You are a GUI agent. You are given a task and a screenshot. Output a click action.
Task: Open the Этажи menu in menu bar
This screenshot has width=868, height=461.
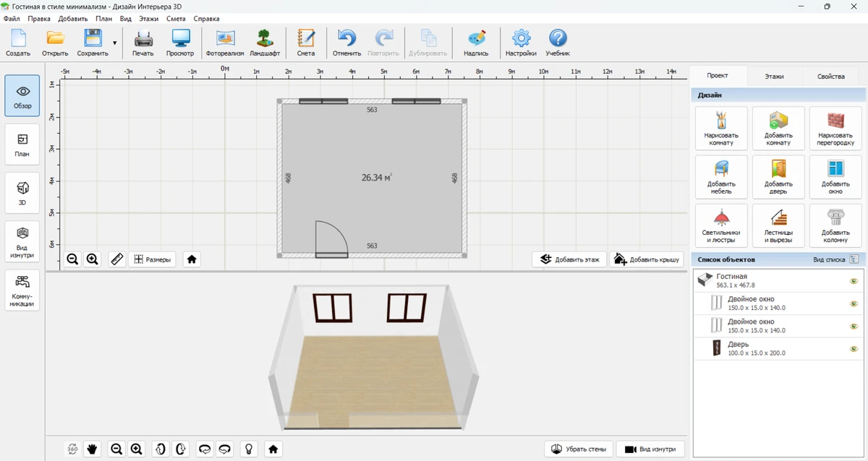pyautogui.click(x=148, y=19)
